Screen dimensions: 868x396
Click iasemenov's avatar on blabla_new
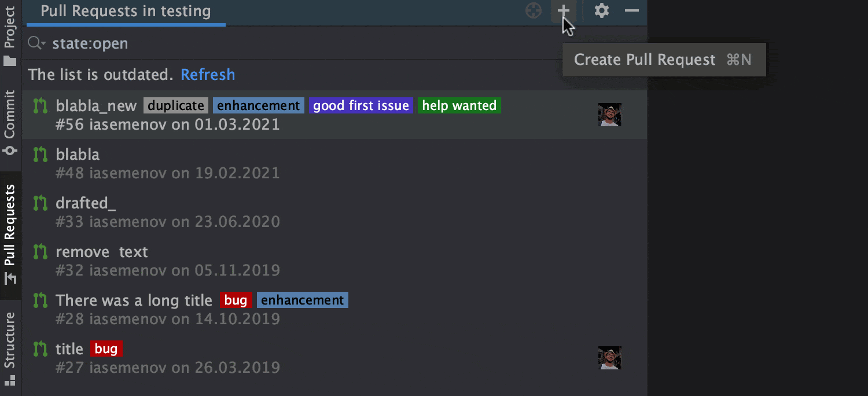point(610,114)
